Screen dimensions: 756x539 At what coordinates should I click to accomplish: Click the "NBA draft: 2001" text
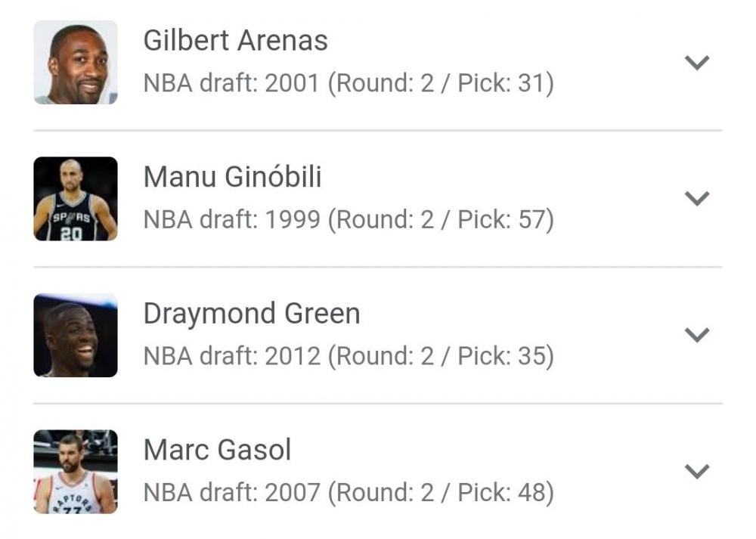click(x=231, y=83)
